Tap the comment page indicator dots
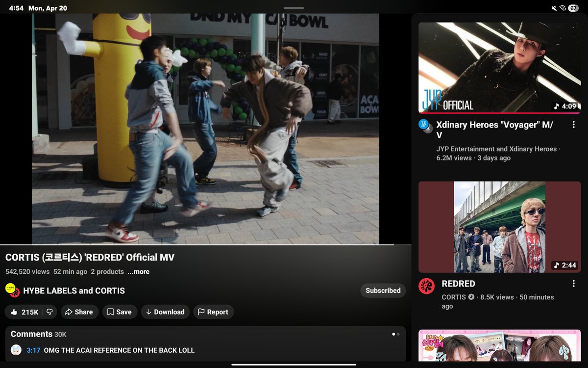This screenshot has height=368, width=588. pos(396,334)
